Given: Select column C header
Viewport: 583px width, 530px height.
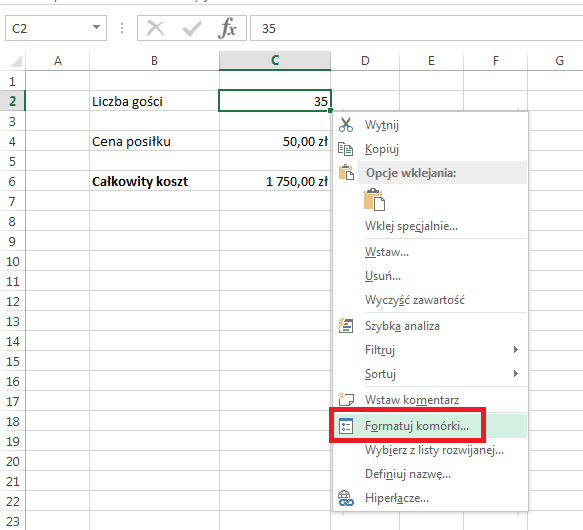Looking at the screenshot, I should pos(275,61).
